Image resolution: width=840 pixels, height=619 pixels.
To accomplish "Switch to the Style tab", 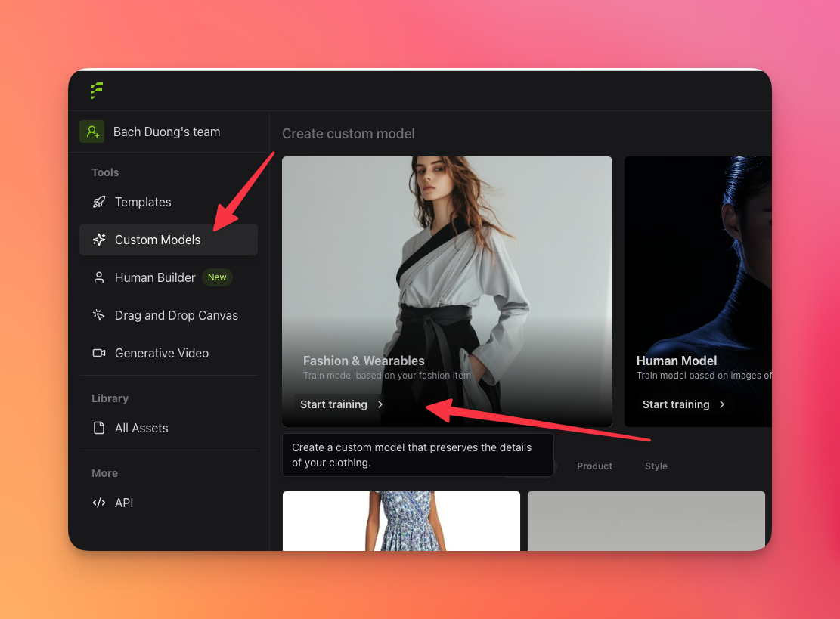I will click(x=656, y=466).
